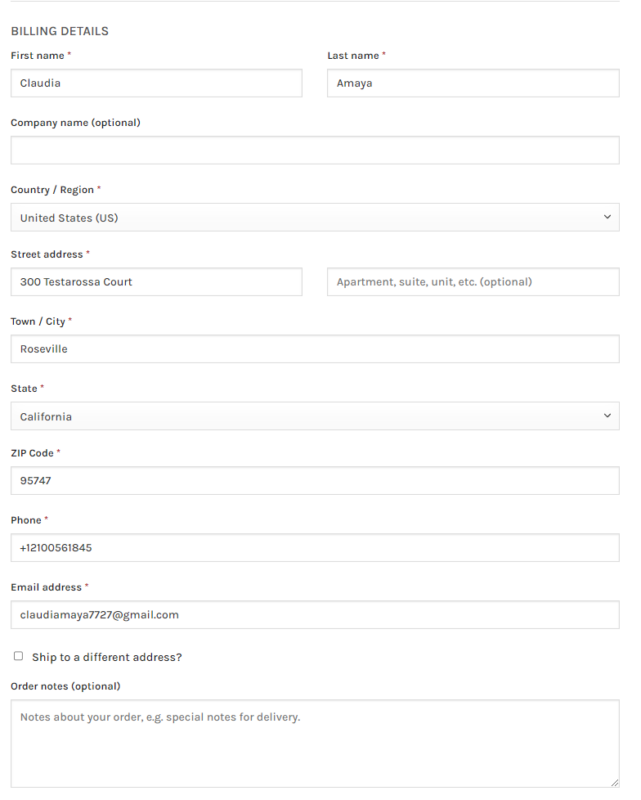Click the "Billing Details" heading

(59, 31)
